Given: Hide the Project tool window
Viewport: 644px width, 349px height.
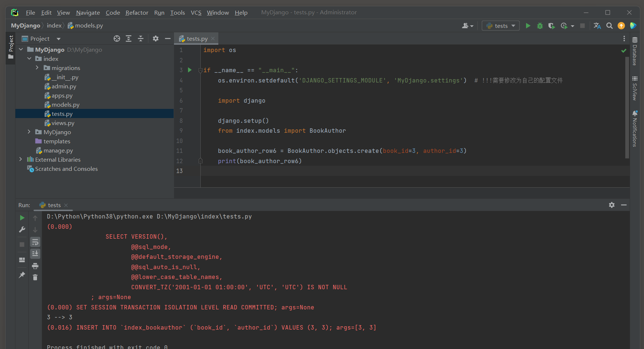Looking at the screenshot, I should (168, 38).
